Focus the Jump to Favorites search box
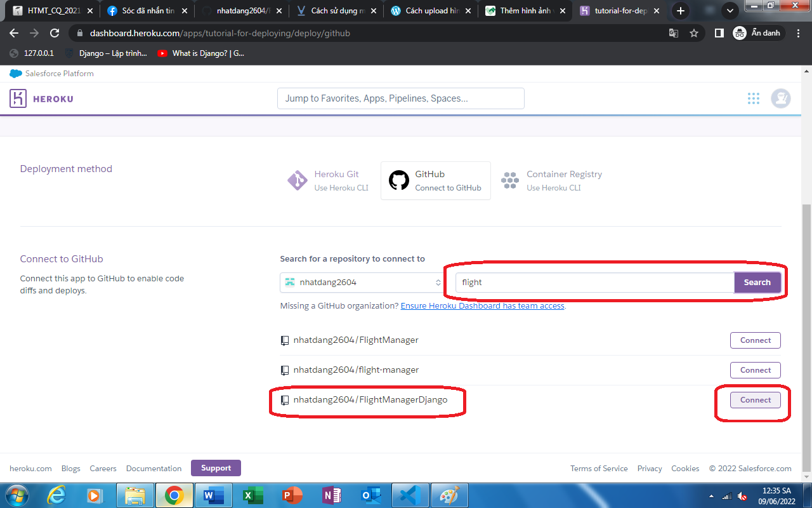This screenshot has width=812, height=508. click(401, 98)
